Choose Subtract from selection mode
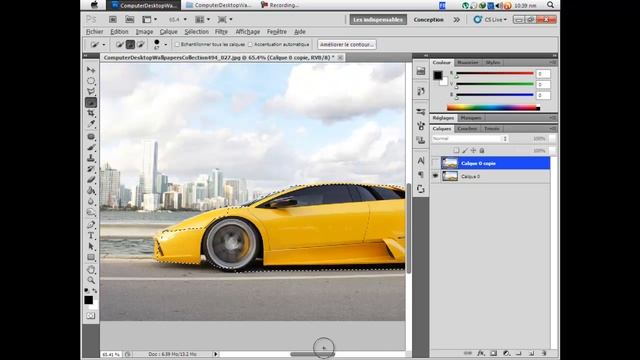 pos(141,44)
